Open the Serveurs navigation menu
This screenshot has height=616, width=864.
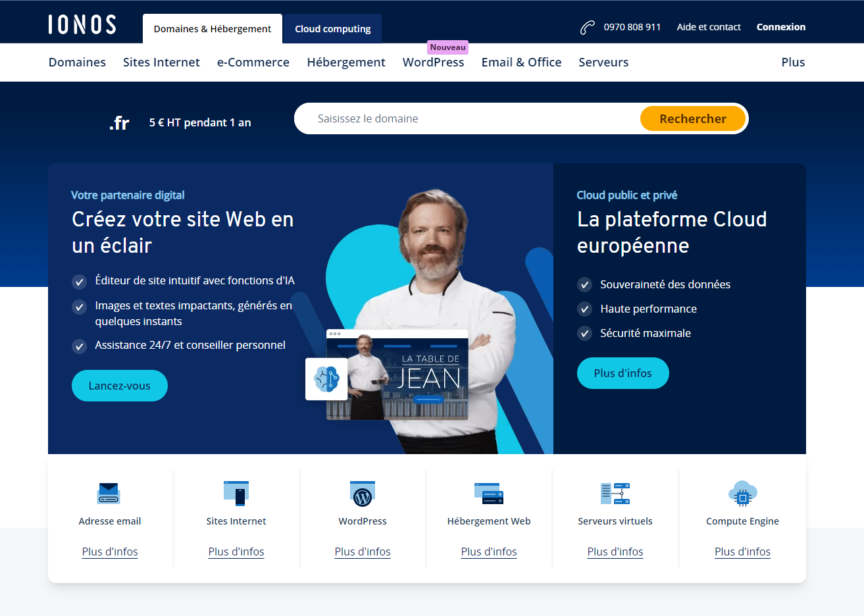coord(603,63)
